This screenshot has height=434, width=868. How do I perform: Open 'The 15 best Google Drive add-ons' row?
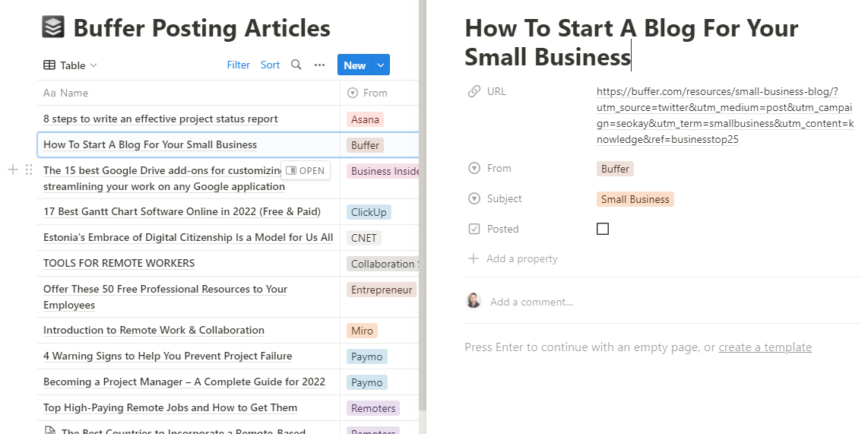coord(164,179)
